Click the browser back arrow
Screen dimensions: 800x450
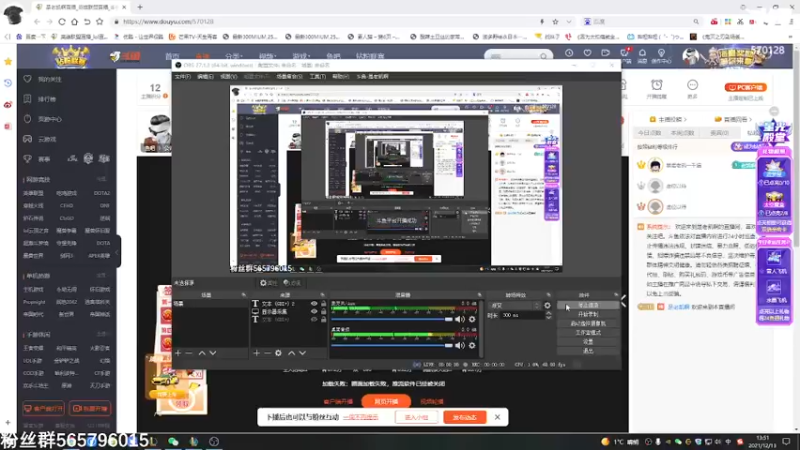click(x=37, y=21)
